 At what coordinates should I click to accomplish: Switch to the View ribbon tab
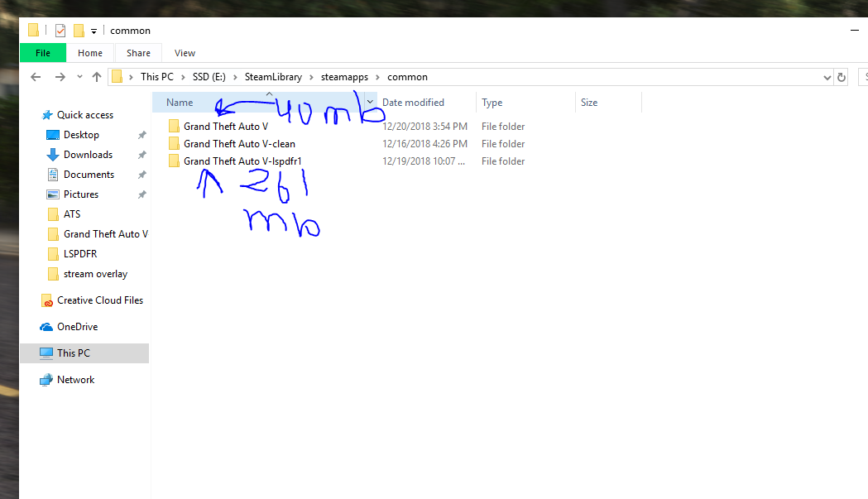[x=185, y=53]
